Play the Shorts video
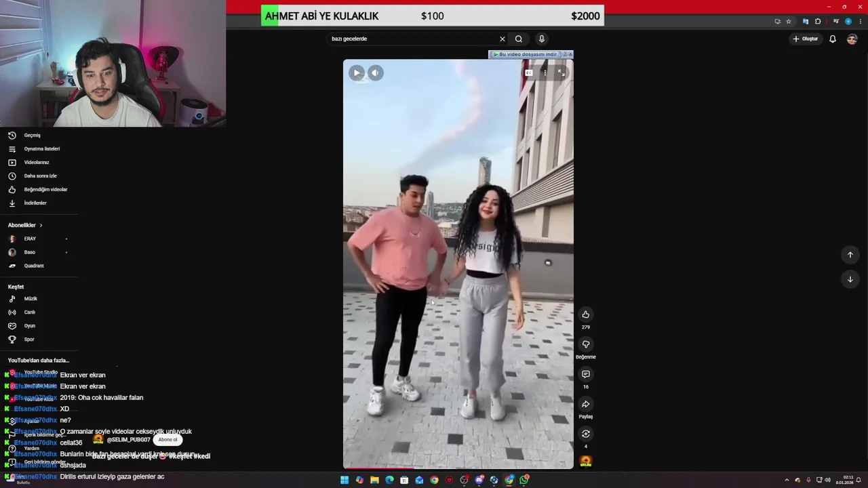 [x=357, y=73]
